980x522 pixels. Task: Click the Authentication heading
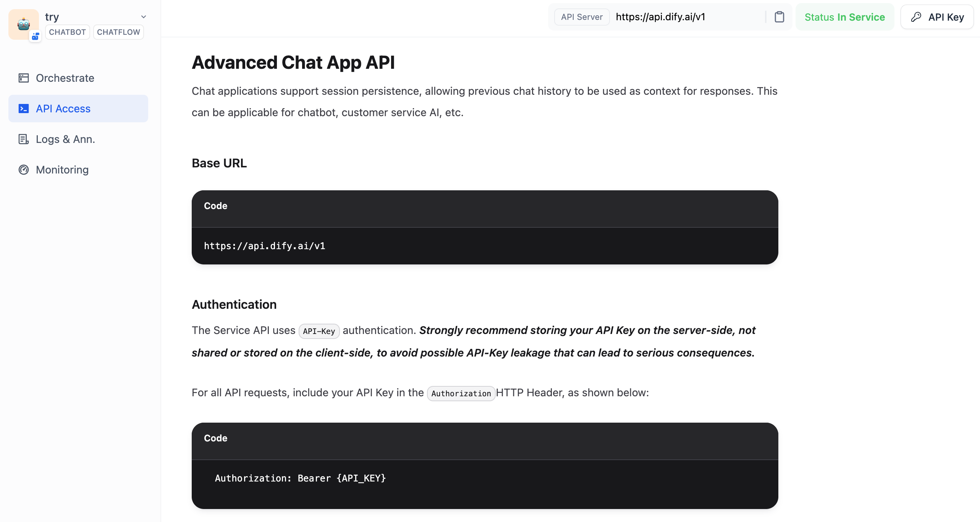(x=234, y=305)
